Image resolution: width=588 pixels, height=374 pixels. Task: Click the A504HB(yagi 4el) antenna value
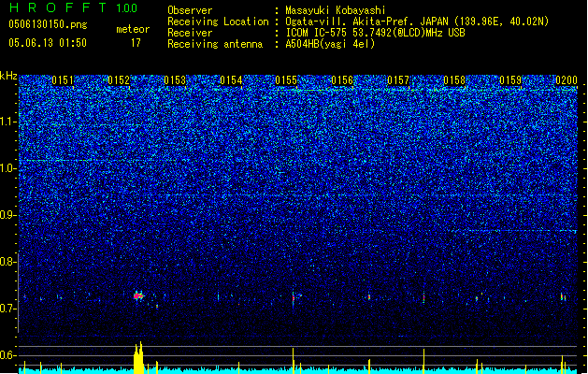330,44
